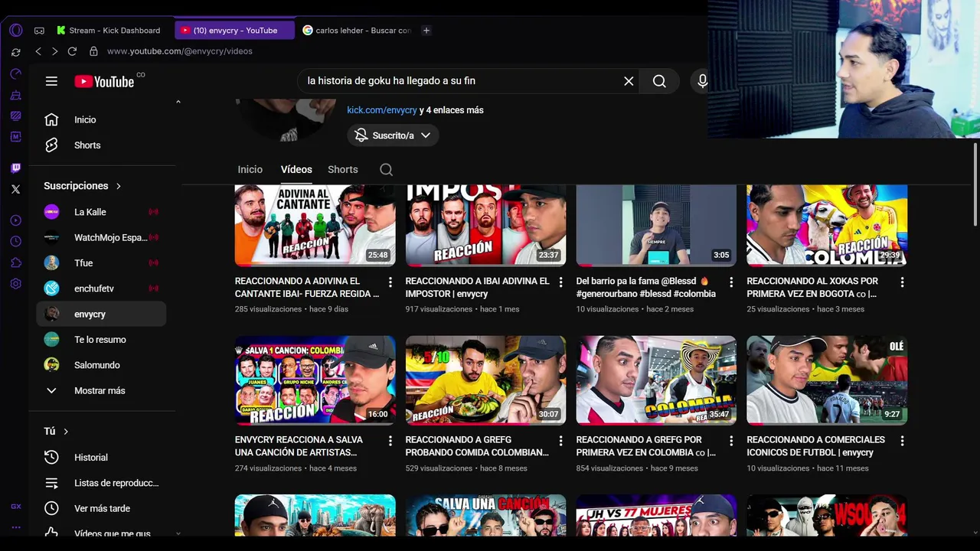The height and width of the screenshot is (551, 980).
Task: Search within the channel using the magnifier icon
Action: click(386, 170)
